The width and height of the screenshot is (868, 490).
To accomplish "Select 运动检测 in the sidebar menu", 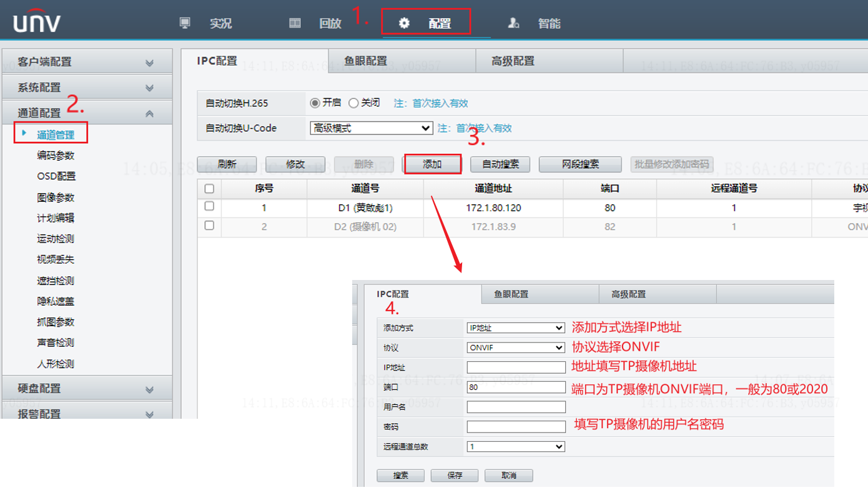I will (x=54, y=239).
